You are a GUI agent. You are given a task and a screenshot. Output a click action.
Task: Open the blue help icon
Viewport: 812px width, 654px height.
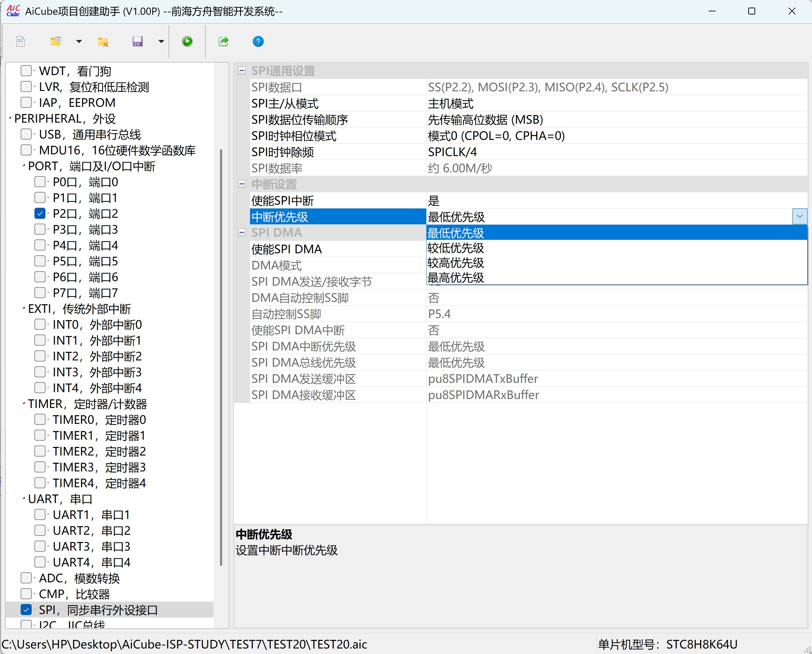(258, 41)
